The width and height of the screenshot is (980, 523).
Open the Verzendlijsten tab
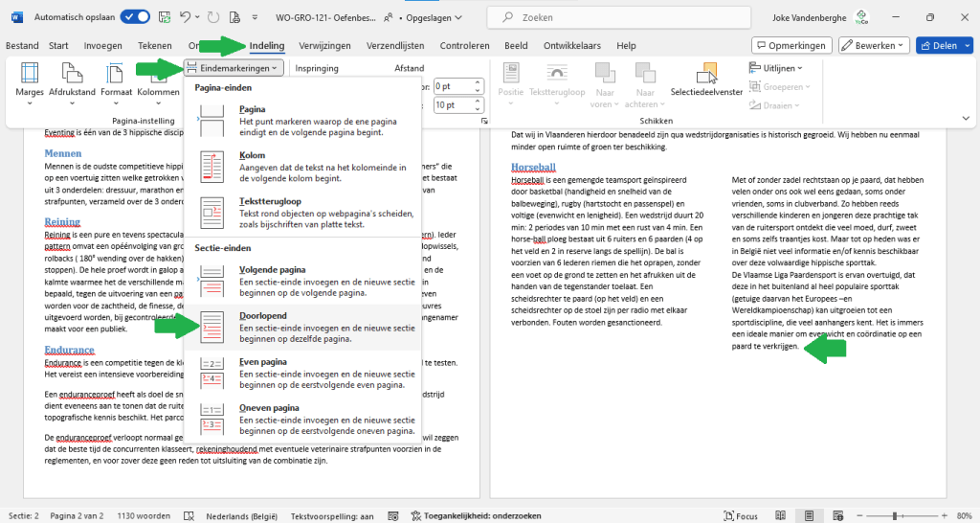[395, 46]
